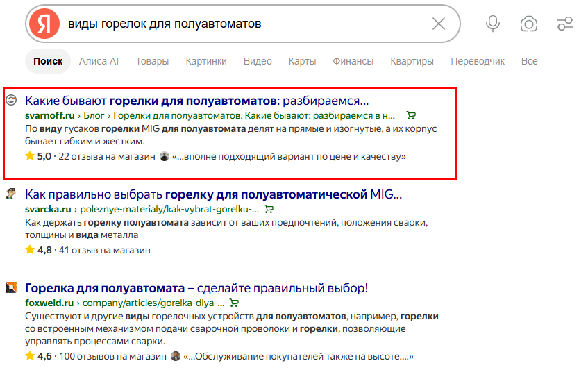Open the foxweld.ru domain link

point(49,303)
